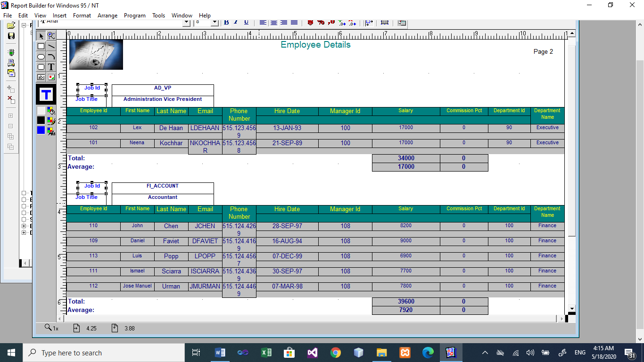Open the Mail report icon
This screenshot has width=644, height=362.
[11, 73]
